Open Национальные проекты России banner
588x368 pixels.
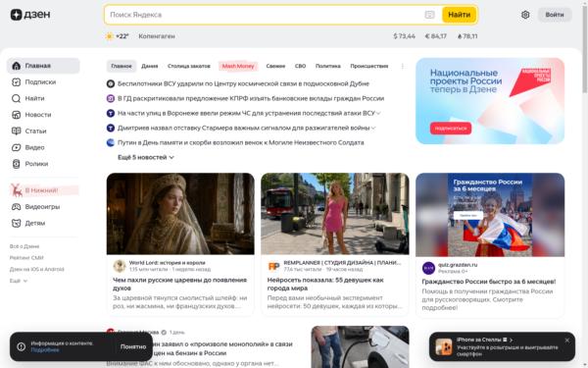(490, 101)
